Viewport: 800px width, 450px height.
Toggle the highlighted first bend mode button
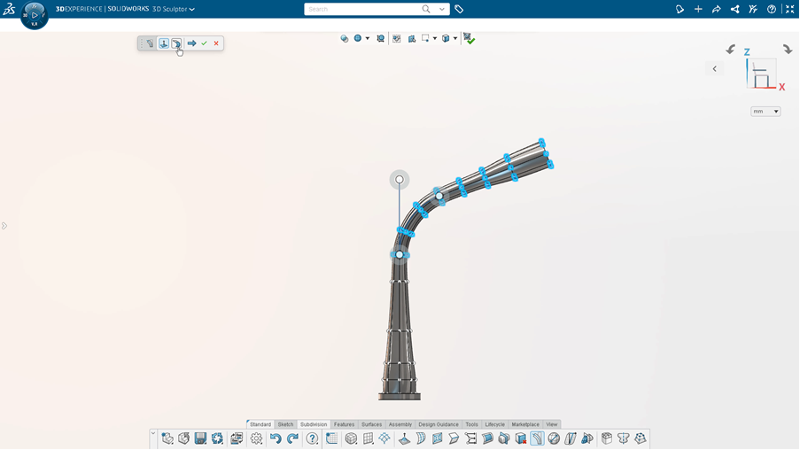pyautogui.click(x=164, y=43)
